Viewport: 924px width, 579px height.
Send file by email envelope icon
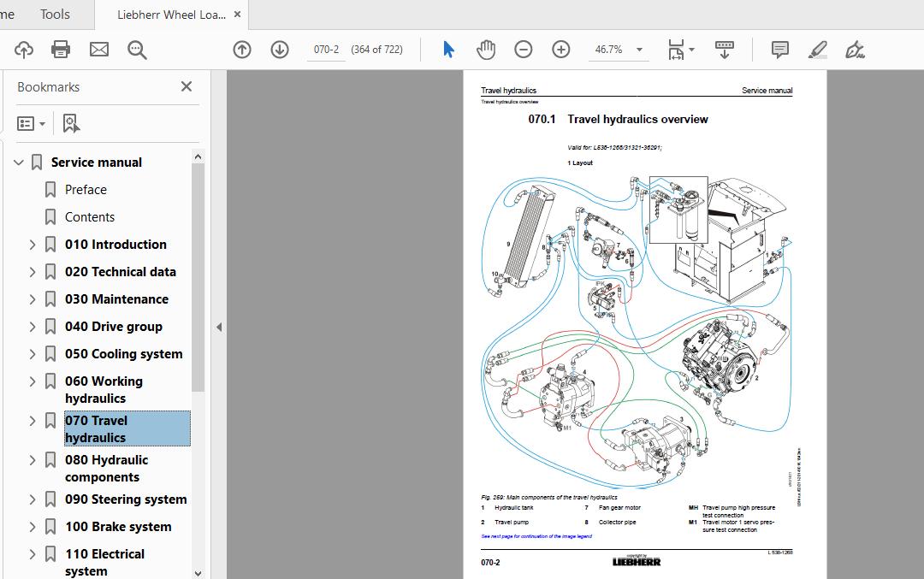coord(99,50)
